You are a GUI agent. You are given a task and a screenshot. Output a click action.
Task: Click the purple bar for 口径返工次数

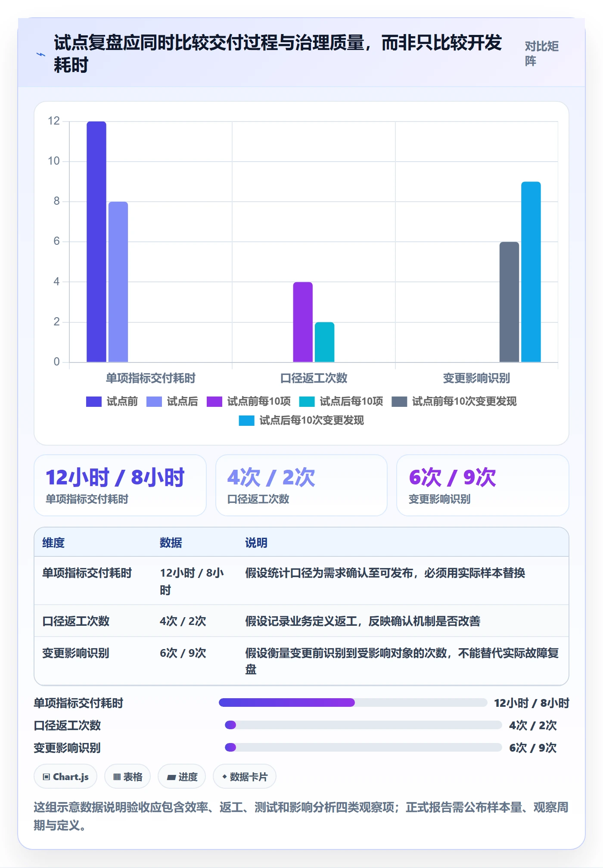tap(303, 322)
